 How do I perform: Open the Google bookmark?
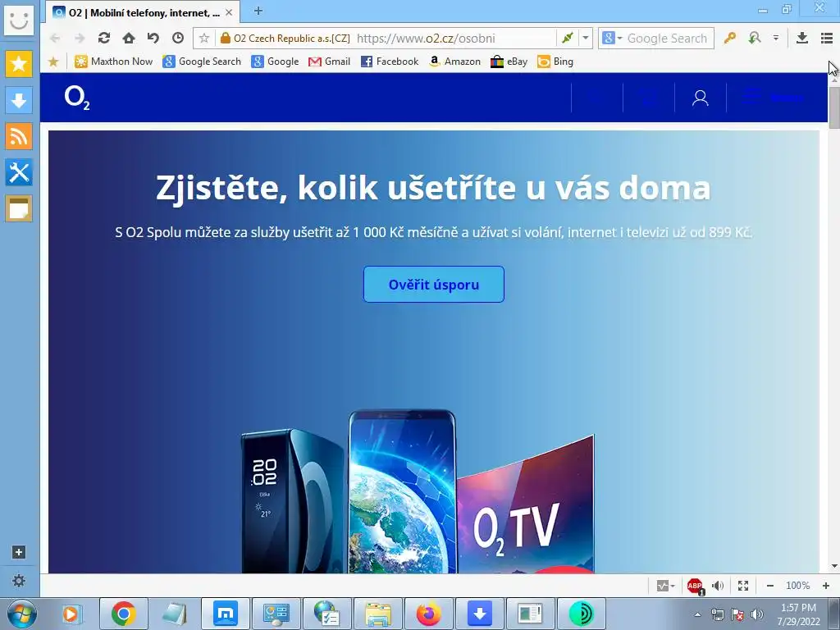pyautogui.click(x=276, y=62)
